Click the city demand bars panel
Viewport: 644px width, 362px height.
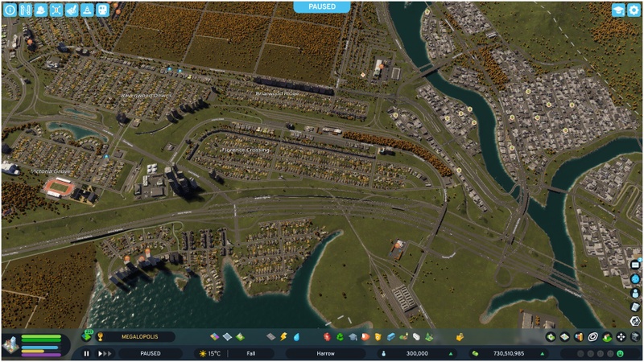41,345
